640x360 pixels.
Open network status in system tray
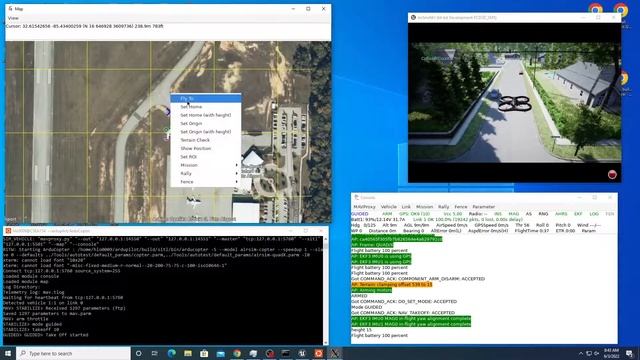[589, 353]
